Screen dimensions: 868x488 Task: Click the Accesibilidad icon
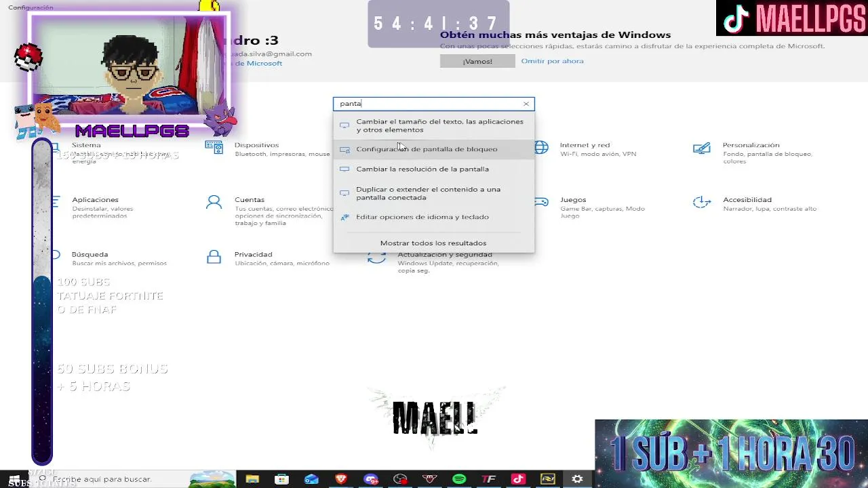(702, 202)
